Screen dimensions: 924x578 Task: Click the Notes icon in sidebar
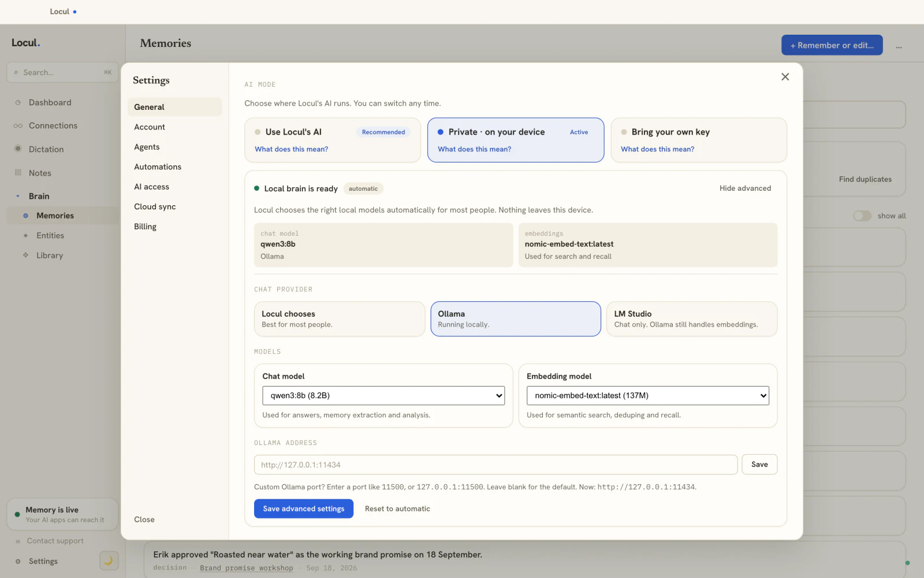(18, 172)
